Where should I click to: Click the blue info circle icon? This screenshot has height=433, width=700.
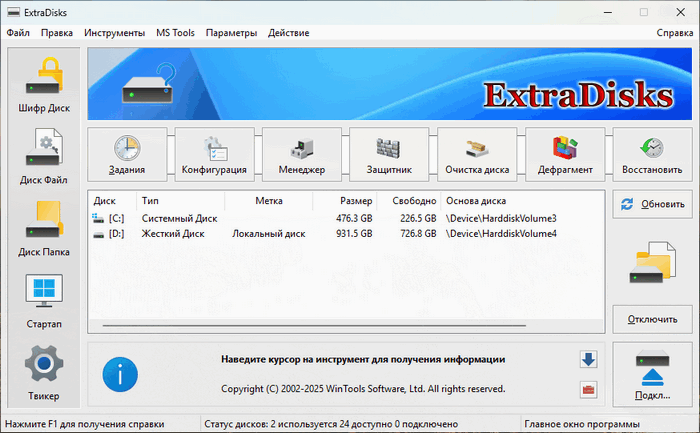[120, 375]
